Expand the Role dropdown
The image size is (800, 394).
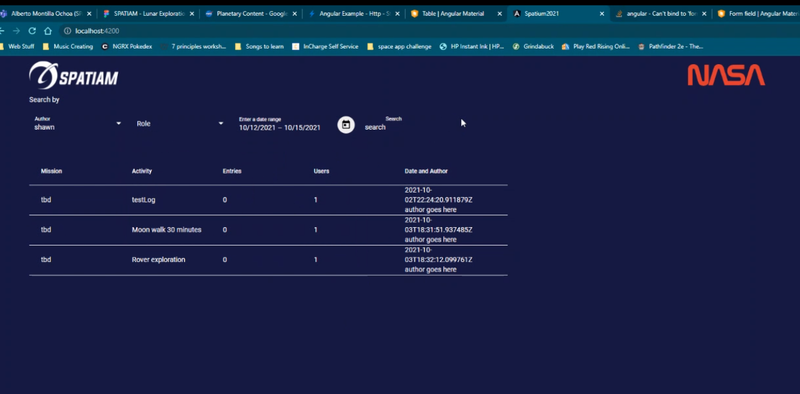[180, 124]
